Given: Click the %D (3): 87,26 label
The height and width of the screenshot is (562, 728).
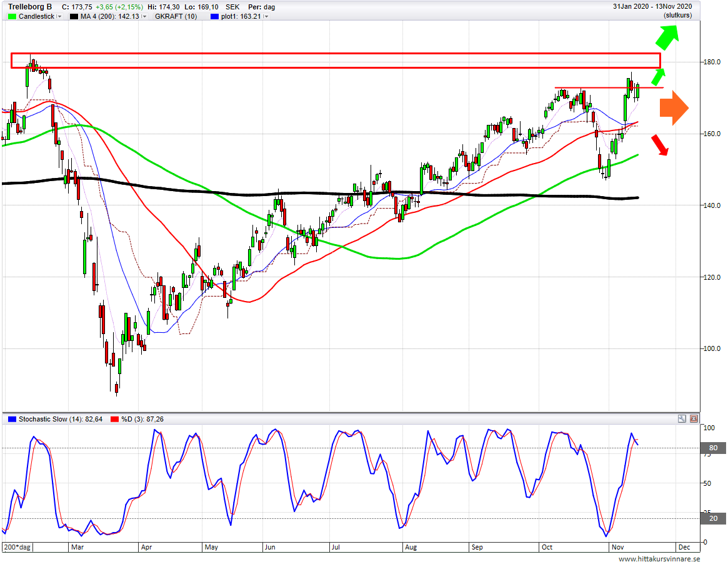Looking at the screenshot, I should (142, 419).
